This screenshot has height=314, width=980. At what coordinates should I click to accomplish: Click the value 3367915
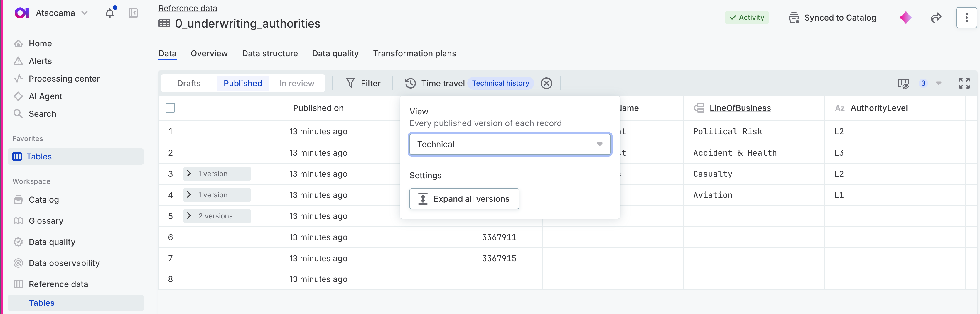point(499,259)
